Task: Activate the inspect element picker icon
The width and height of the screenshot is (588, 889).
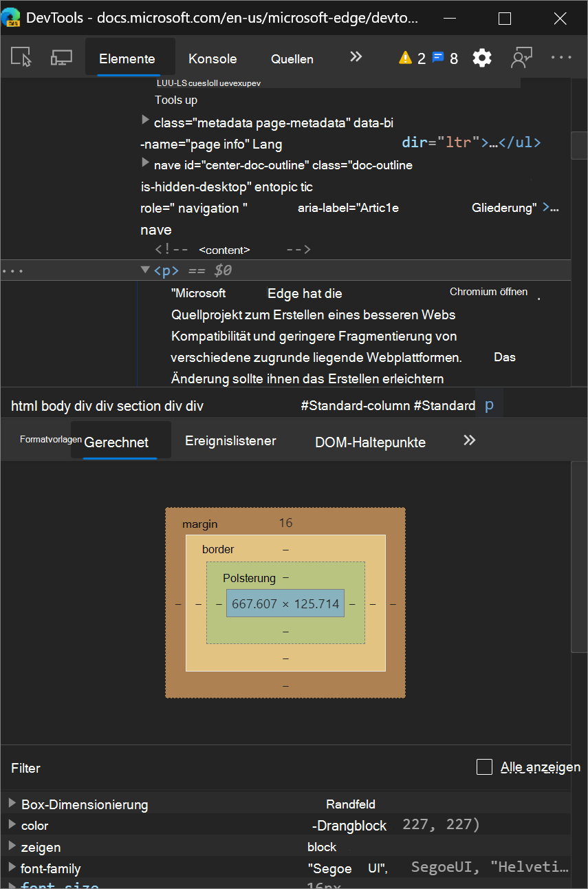Action: tap(22, 57)
